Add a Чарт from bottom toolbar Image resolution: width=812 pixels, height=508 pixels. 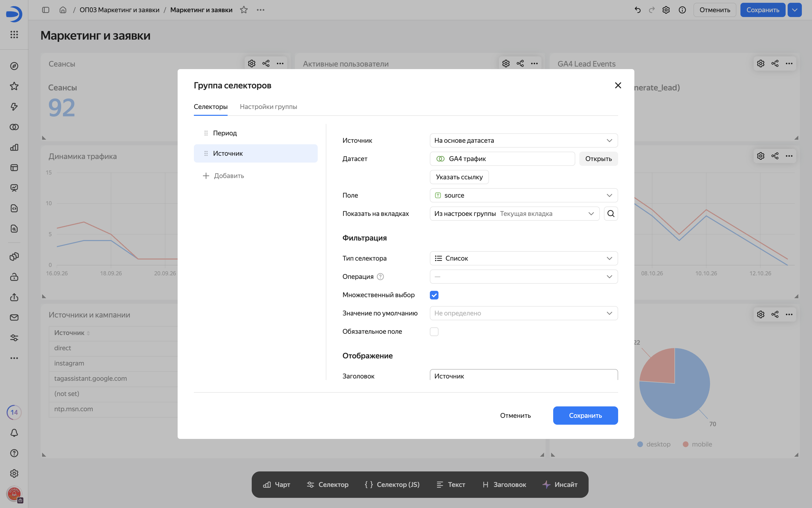click(277, 484)
